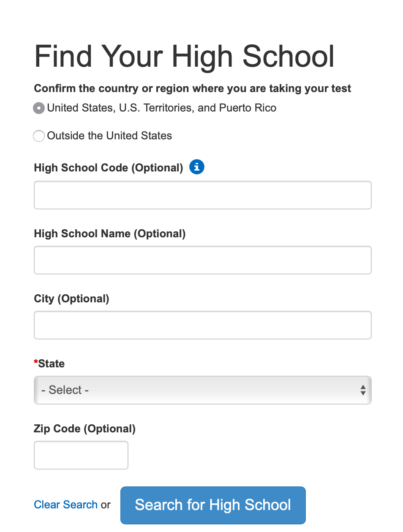Click the High School Code info icon
This screenshot has width=403, height=532.
point(197,167)
